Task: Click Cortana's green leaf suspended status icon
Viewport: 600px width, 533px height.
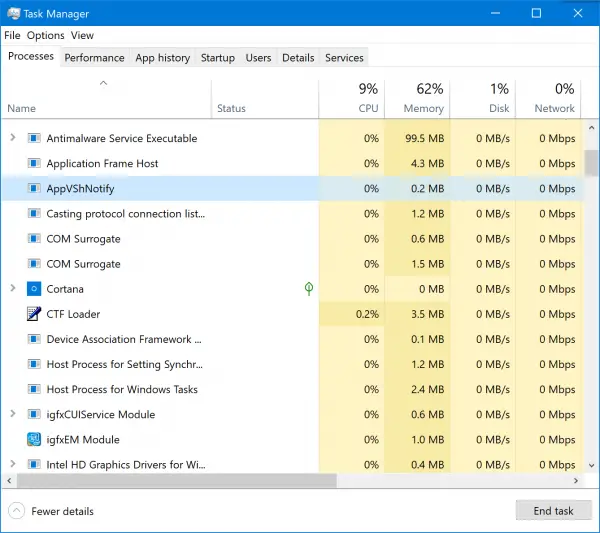Action: [309, 289]
